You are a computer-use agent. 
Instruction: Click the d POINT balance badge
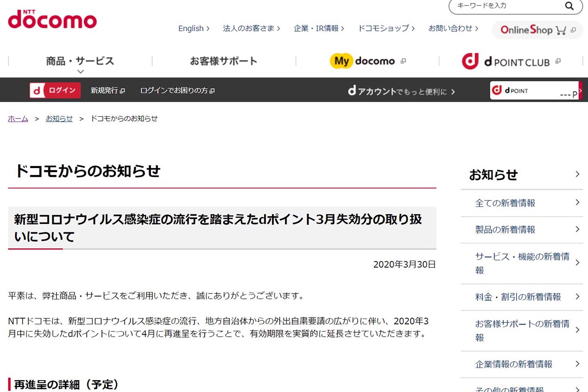535,91
